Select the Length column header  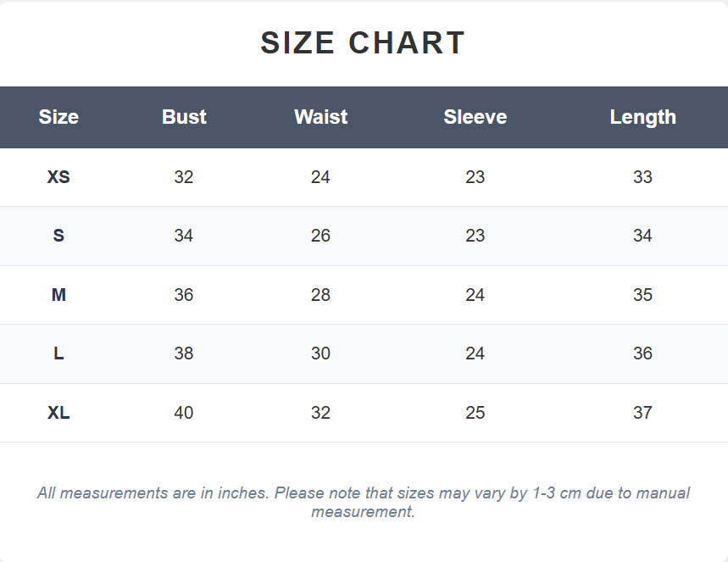click(642, 117)
